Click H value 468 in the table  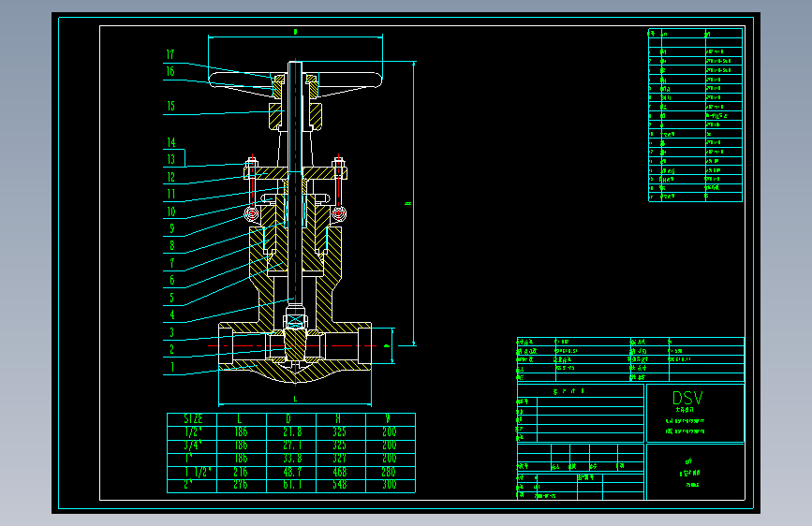click(x=340, y=472)
